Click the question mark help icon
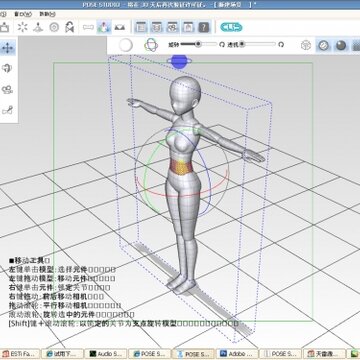The image size is (360, 360). tap(204, 27)
